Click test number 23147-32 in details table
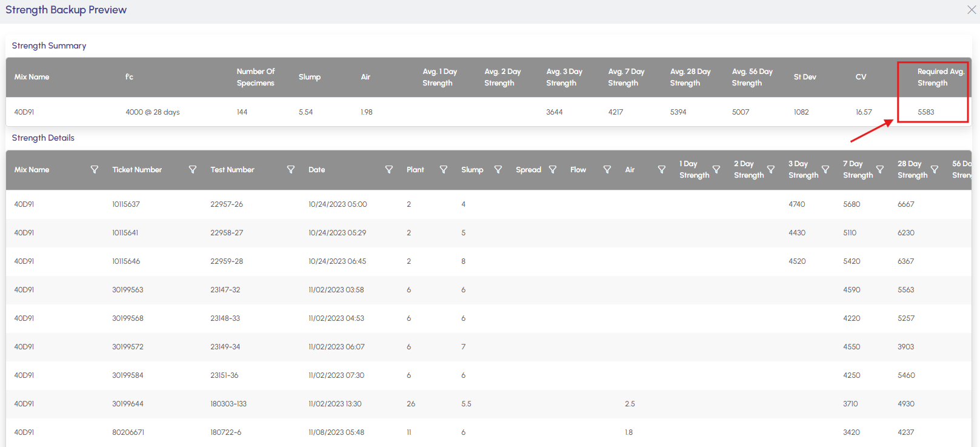This screenshot has width=980, height=447. (225, 290)
